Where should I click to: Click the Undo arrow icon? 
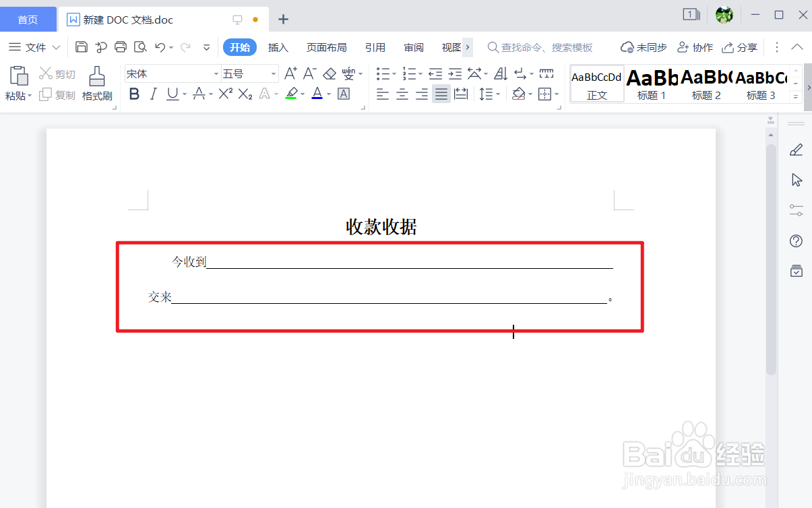click(x=160, y=47)
